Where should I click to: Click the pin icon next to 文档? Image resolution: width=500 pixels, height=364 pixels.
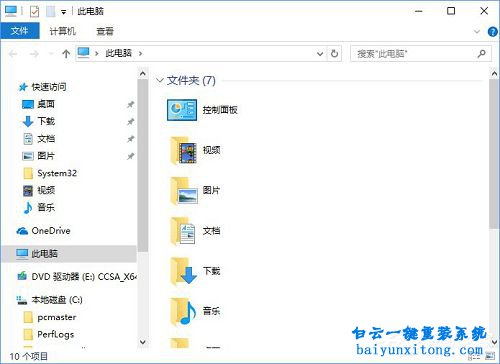(x=130, y=139)
